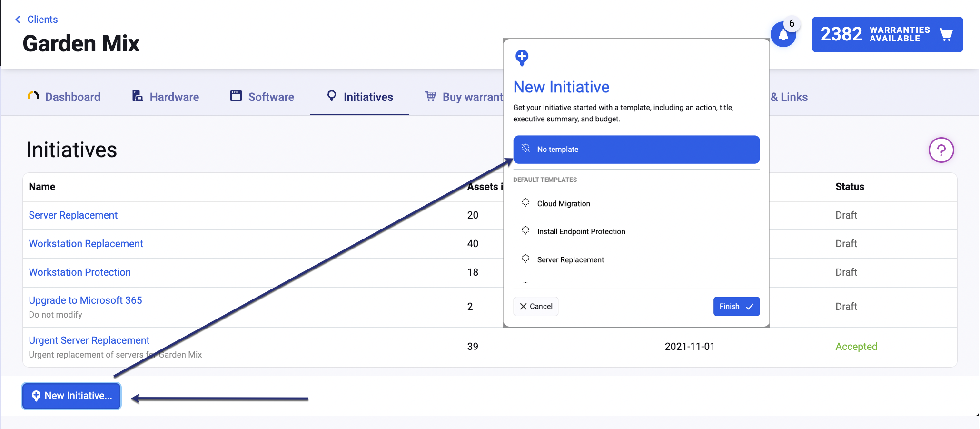This screenshot has width=980, height=429.
Task: Click the checkmark icon in Finish button
Action: point(750,307)
